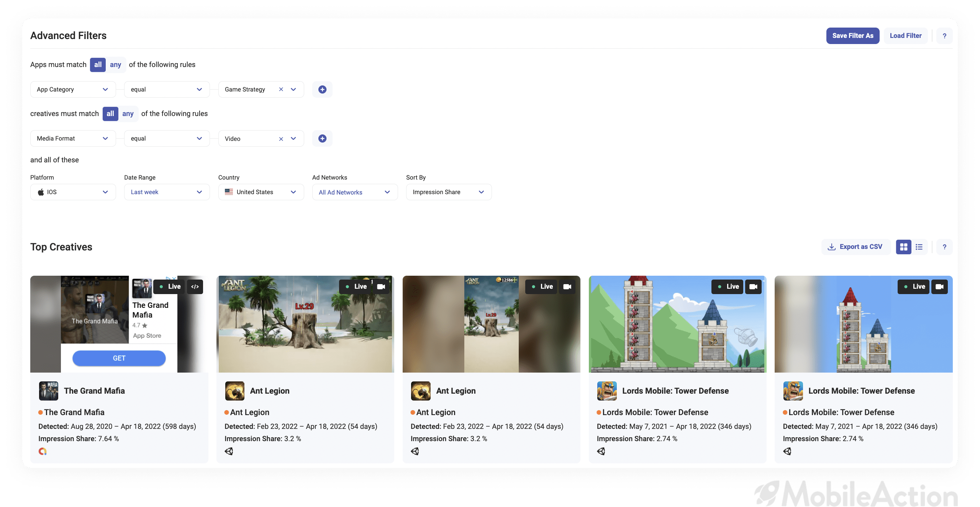Set apps match mode to any

tap(115, 65)
